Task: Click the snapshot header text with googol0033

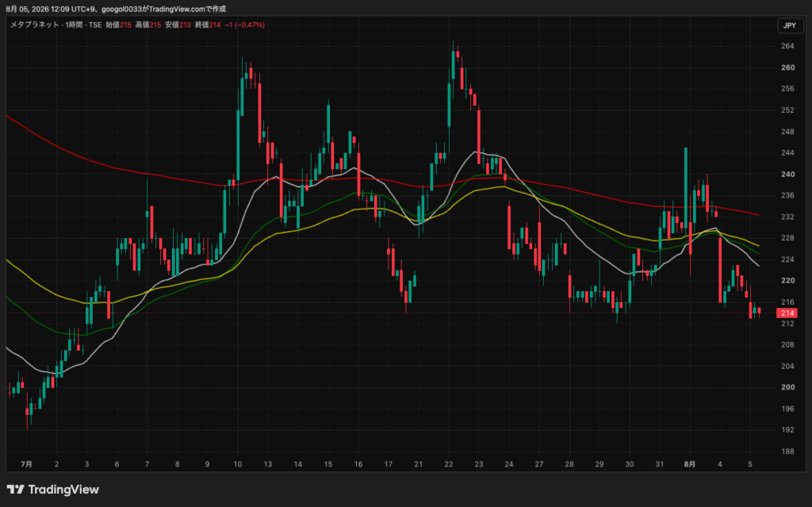Action: (116, 9)
